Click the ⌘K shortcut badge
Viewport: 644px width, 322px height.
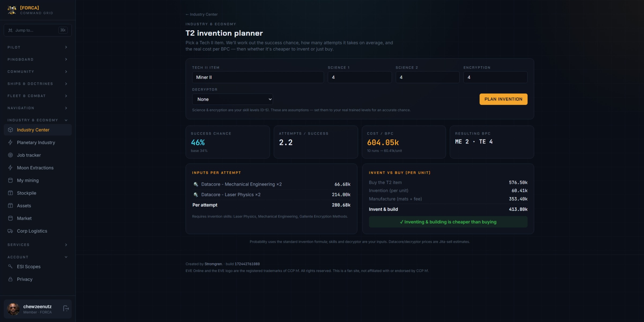pos(63,30)
